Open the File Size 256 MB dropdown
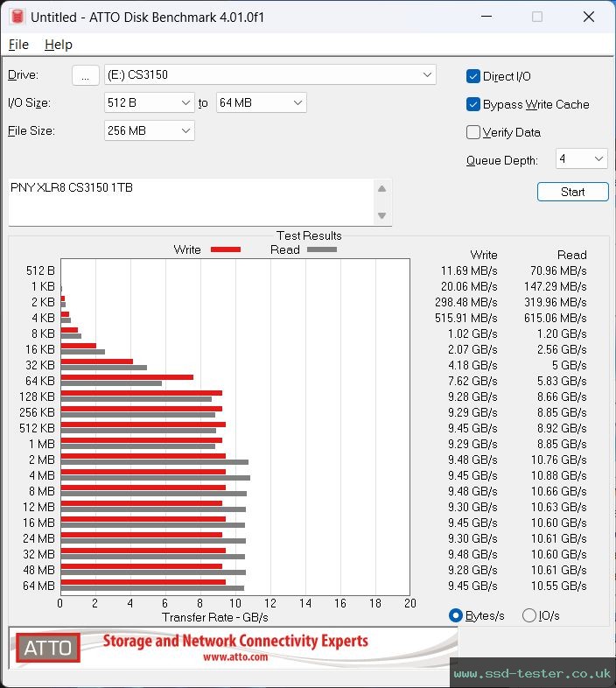 pyautogui.click(x=149, y=130)
